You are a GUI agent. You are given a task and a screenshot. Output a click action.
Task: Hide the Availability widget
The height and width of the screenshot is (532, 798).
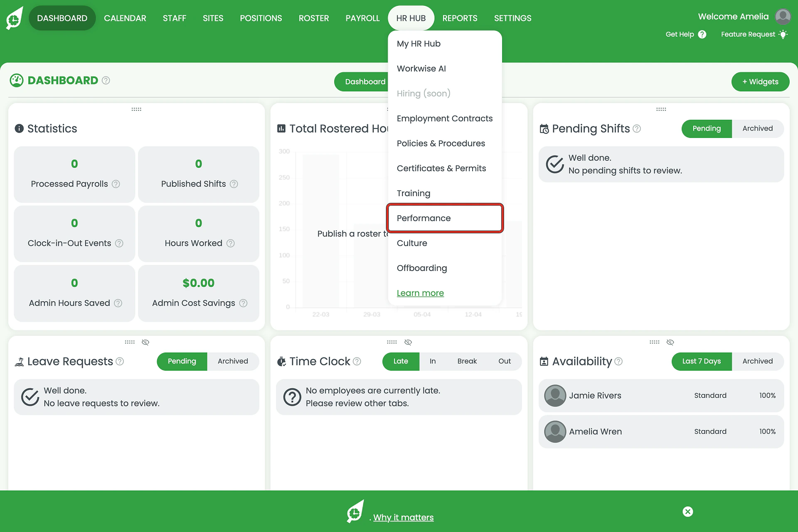(670, 342)
